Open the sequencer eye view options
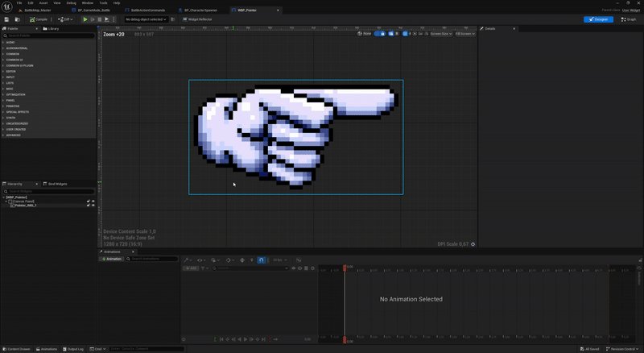 pos(200,260)
